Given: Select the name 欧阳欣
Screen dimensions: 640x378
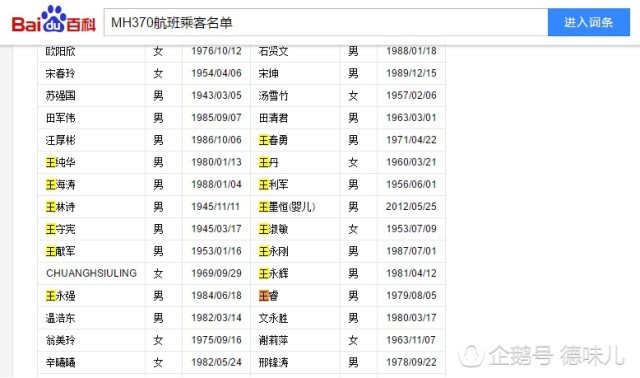Looking at the screenshot, I should click(60, 51).
